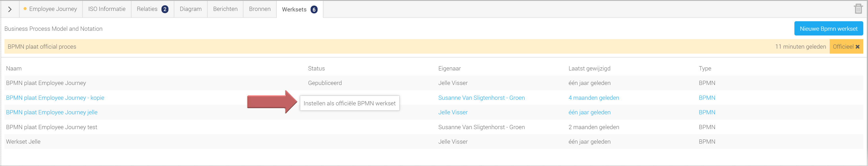The width and height of the screenshot is (868, 166).
Task: Open the Employee Journey tab
Action: [53, 9]
